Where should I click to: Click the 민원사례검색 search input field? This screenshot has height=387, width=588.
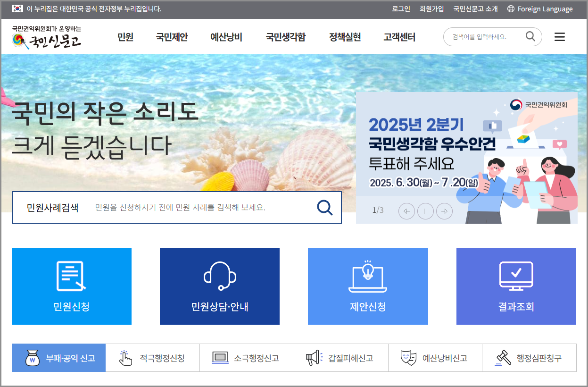[189, 208]
